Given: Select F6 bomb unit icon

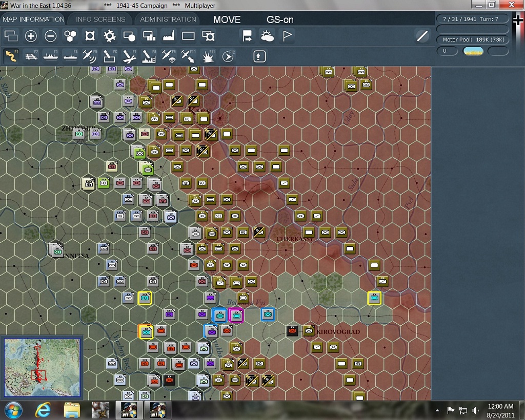Looking at the screenshot, I should coord(110,56).
